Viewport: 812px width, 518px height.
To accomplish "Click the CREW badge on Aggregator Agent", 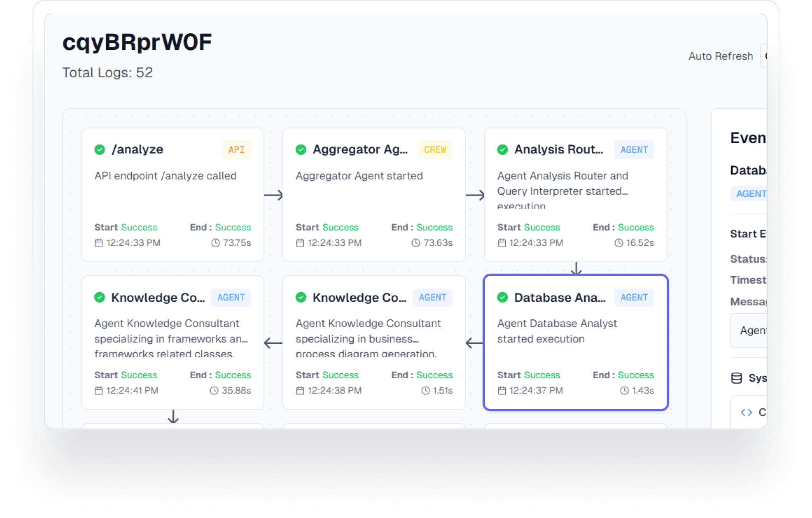I will (435, 150).
